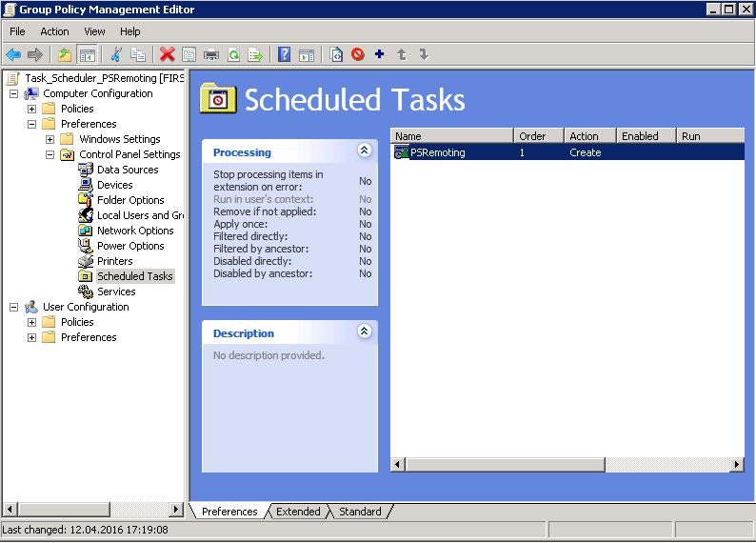Screen dimensions: 756x543
Task: Open the Help menu
Action: tap(129, 31)
